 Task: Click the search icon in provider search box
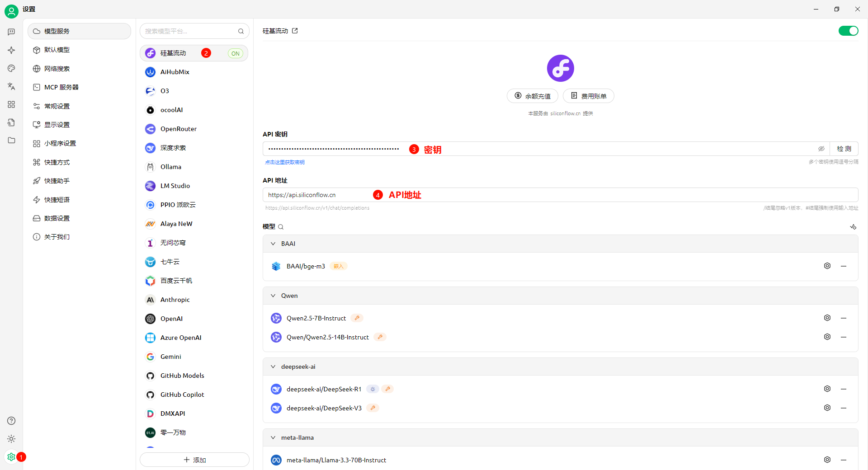click(x=241, y=31)
